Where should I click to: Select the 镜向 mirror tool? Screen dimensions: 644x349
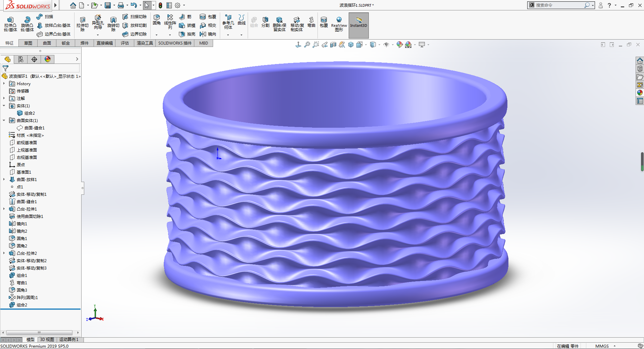coord(208,34)
